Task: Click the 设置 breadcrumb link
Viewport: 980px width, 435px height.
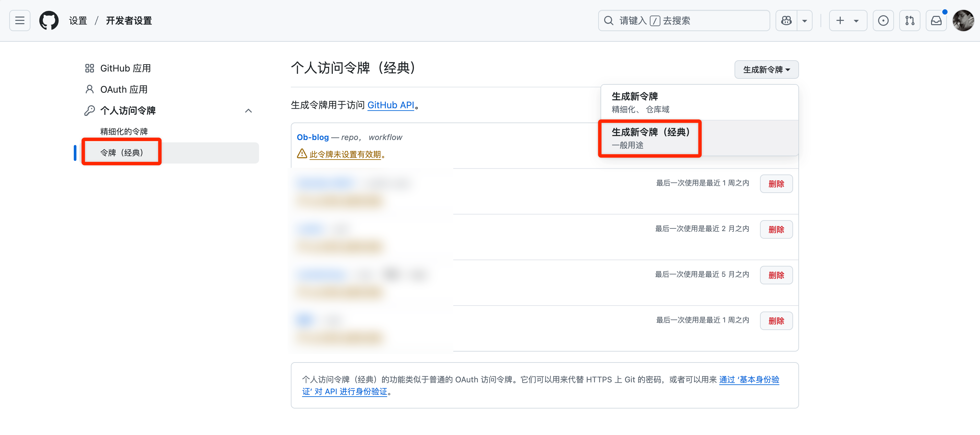Action: point(78,21)
